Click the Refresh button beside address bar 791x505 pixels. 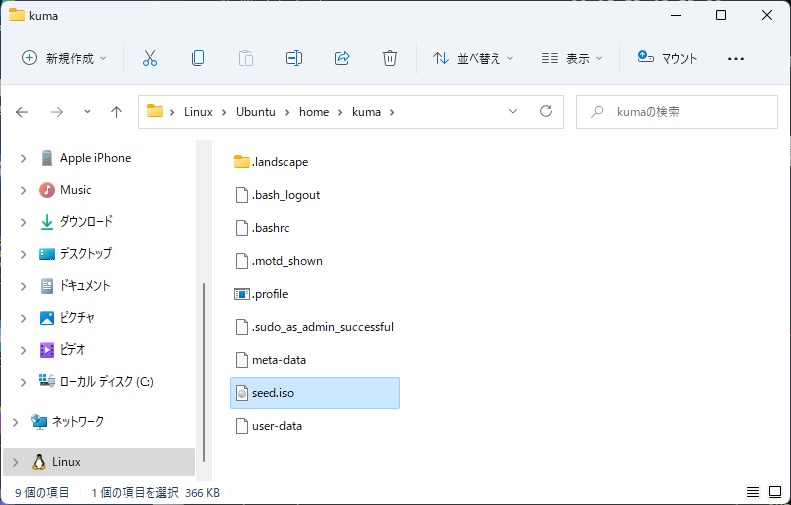tap(545, 112)
